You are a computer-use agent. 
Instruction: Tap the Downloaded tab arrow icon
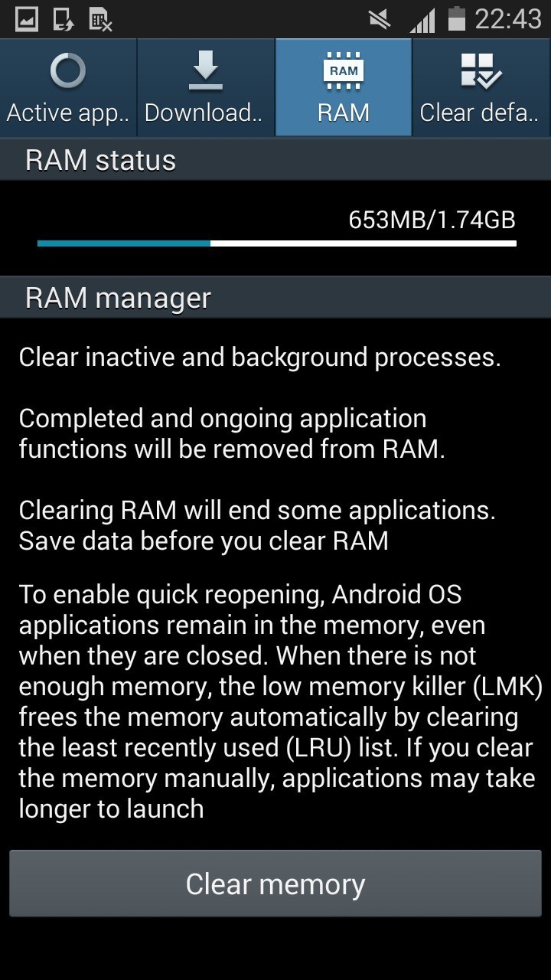pos(206,71)
